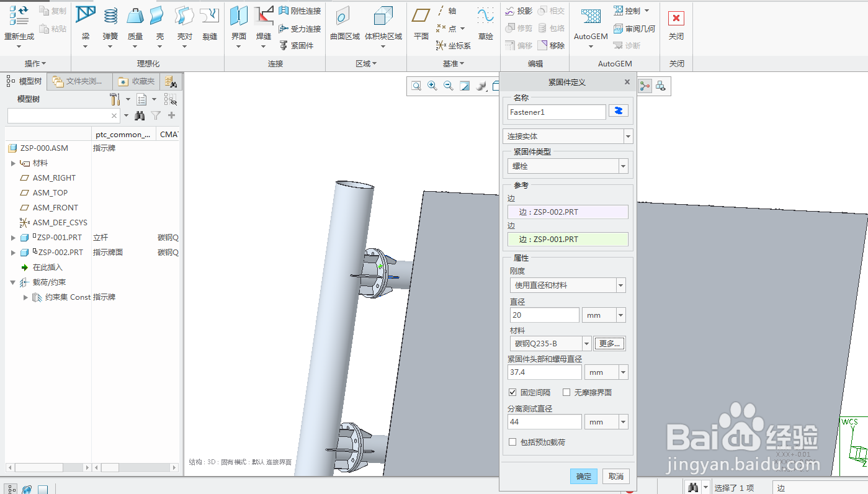Screen dimensions: 868x494
Task: Click the filter funnel icon in model tree
Action: (x=156, y=115)
